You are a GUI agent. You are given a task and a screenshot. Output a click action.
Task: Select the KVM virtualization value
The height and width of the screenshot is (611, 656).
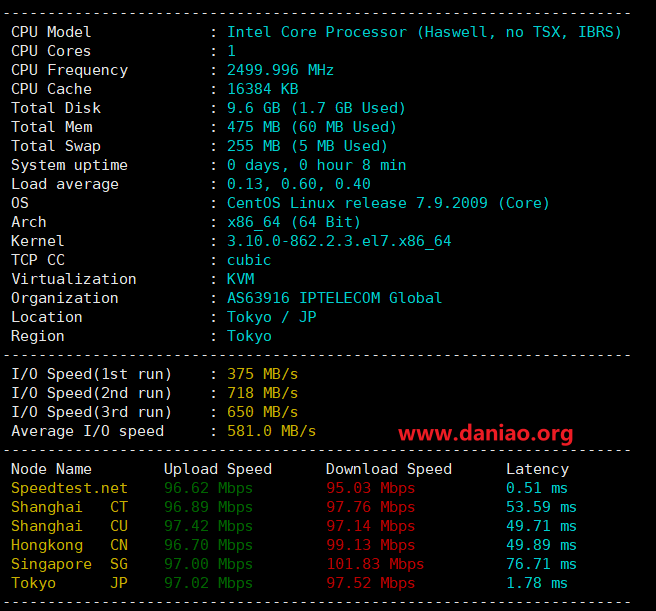point(241,279)
